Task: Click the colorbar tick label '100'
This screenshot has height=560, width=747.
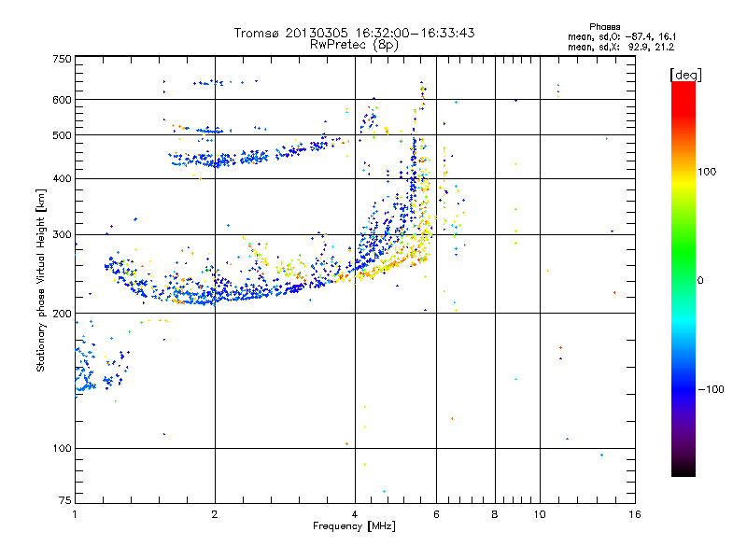Action: [x=707, y=172]
